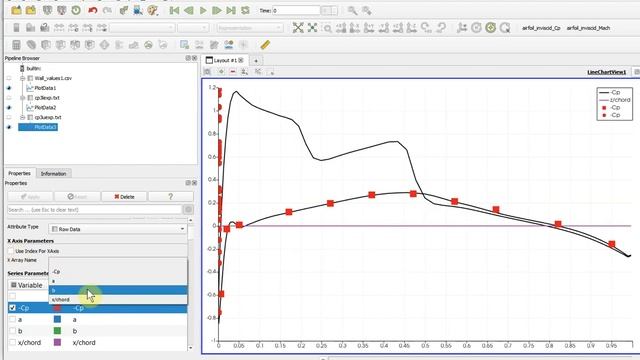Click airfoil_inviscid_Mach macro button
The height and width of the screenshot is (360, 640).
click(588, 28)
